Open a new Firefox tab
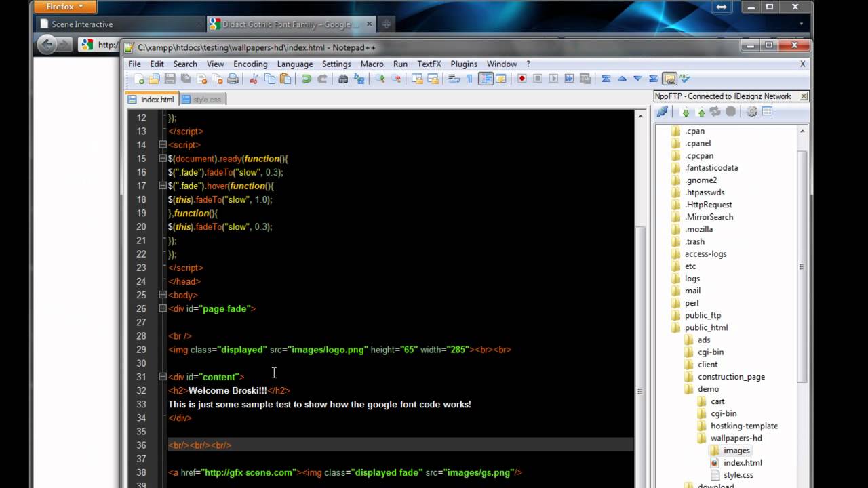 (x=387, y=24)
